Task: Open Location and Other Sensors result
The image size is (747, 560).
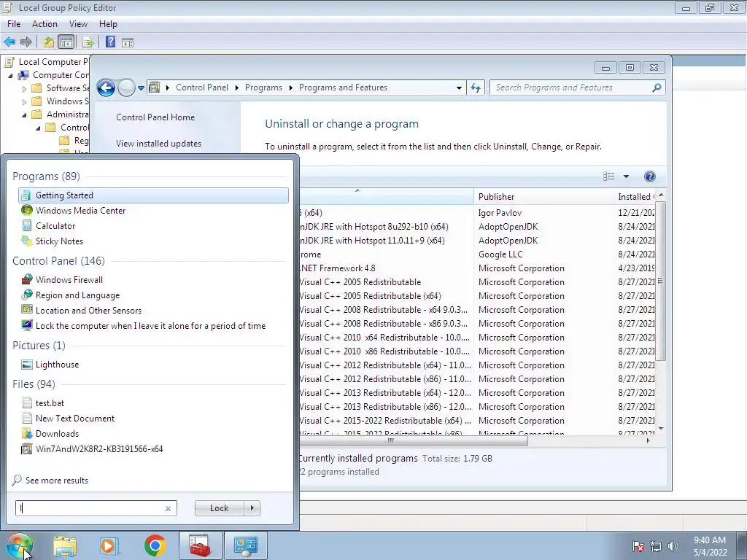Action: click(x=88, y=311)
